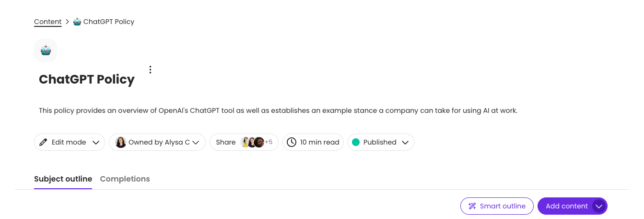Click the green Published status dot
The width and height of the screenshot is (644, 219).
tap(356, 142)
